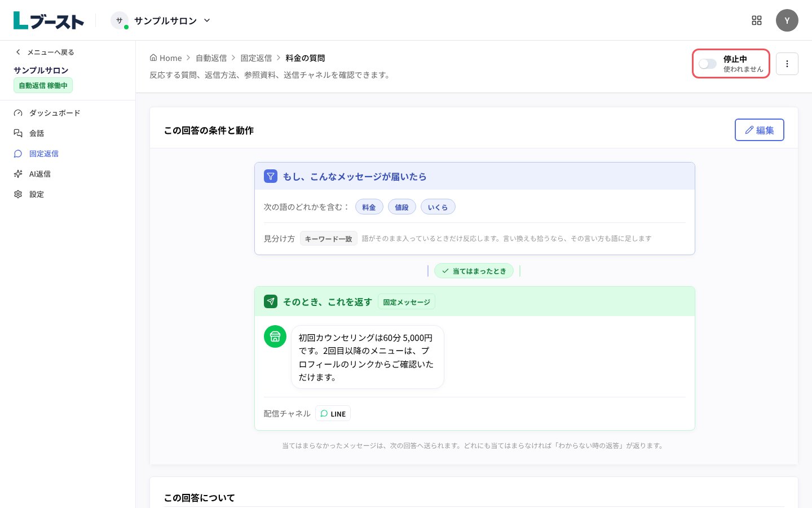Click the ダッシュボード gauge icon

[x=18, y=113]
